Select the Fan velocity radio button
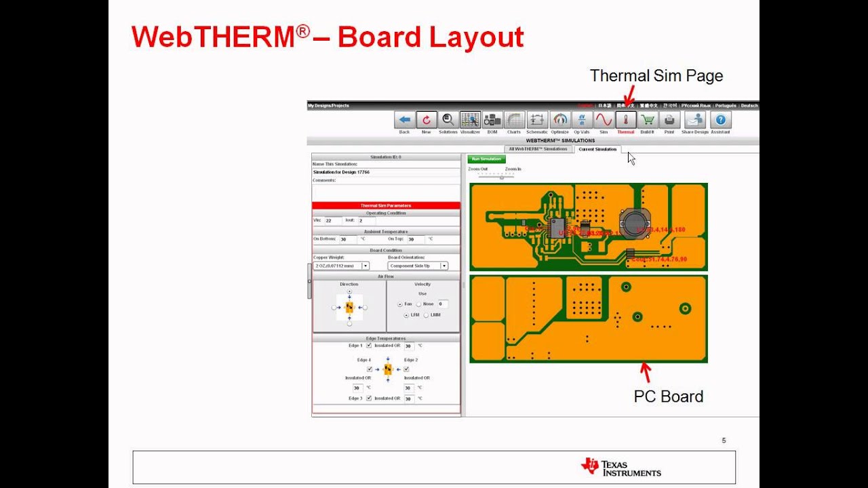The height and width of the screenshot is (488, 868). [x=400, y=304]
